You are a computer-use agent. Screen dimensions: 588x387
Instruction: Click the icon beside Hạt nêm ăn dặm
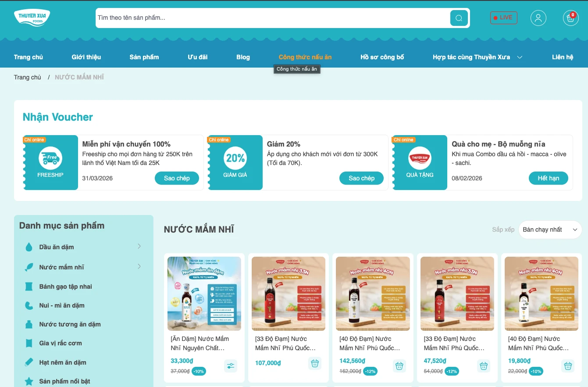tap(29, 362)
